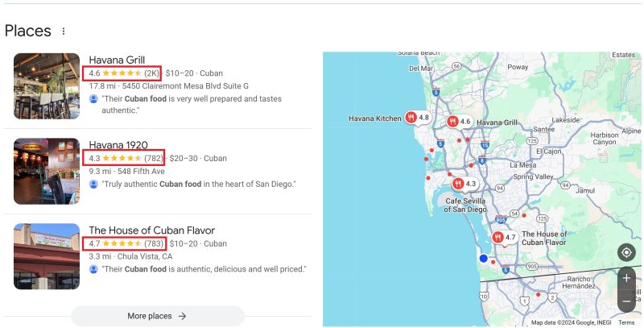The image size is (644, 328).
Task: Click the blue current location dot
Action: coord(483,258)
